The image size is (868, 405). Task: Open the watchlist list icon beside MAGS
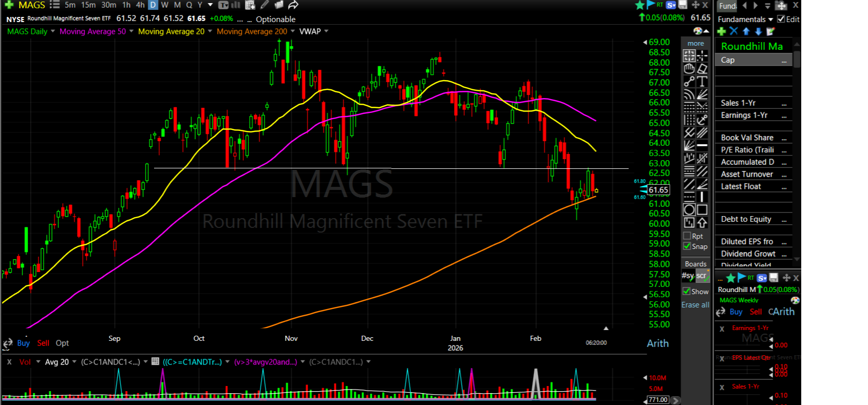pyautogui.click(x=54, y=5)
